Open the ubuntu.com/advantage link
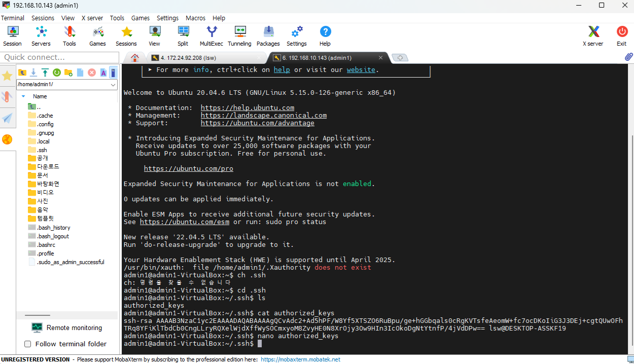 (x=258, y=123)
